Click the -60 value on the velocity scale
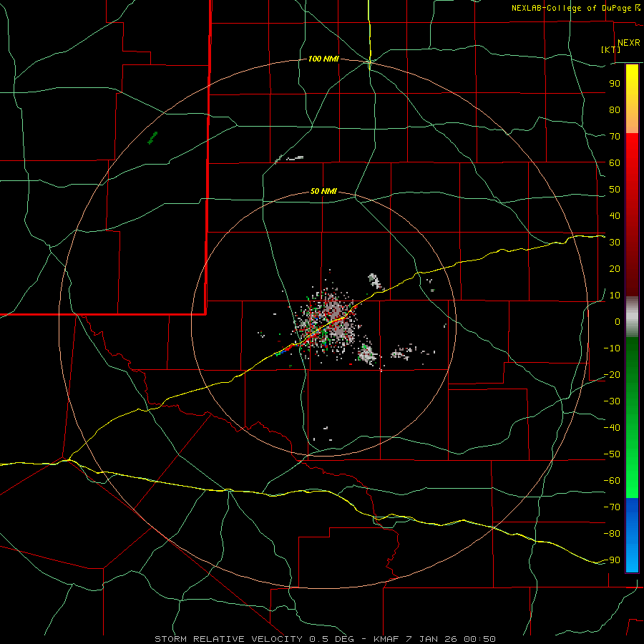 612,481
